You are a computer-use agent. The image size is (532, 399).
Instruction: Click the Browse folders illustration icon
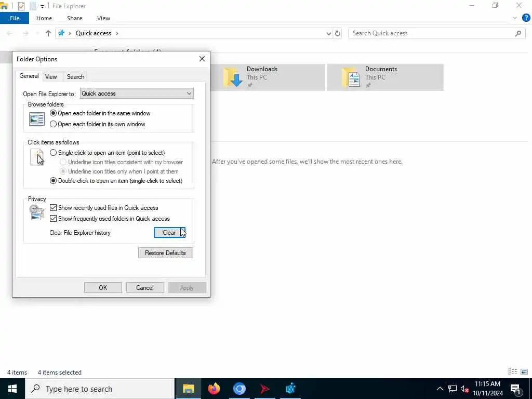37,119
